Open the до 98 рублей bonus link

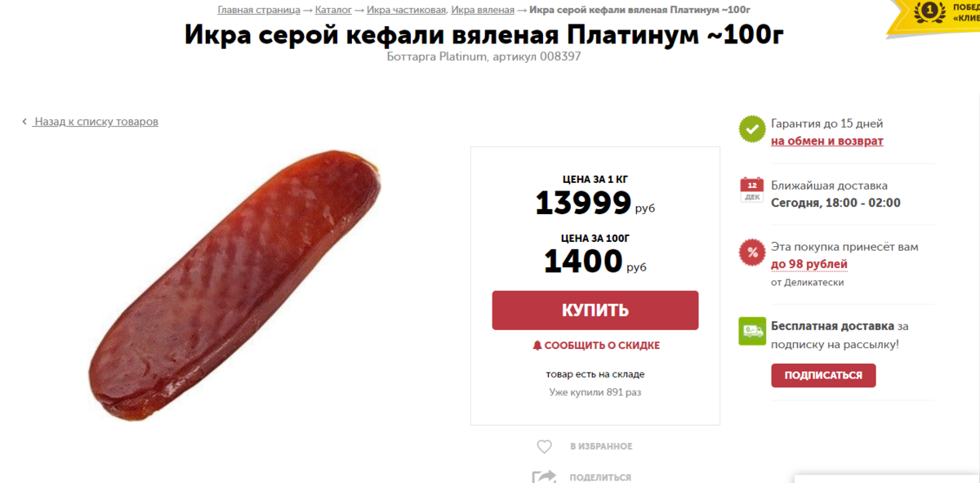click(809, 264)
